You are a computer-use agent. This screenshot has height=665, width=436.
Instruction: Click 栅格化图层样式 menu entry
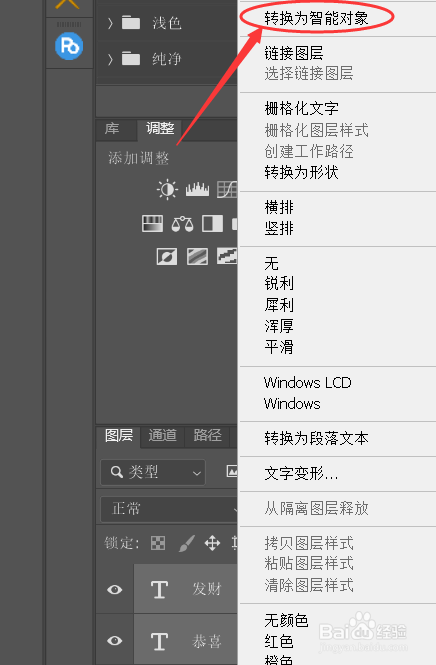[316, 130]
